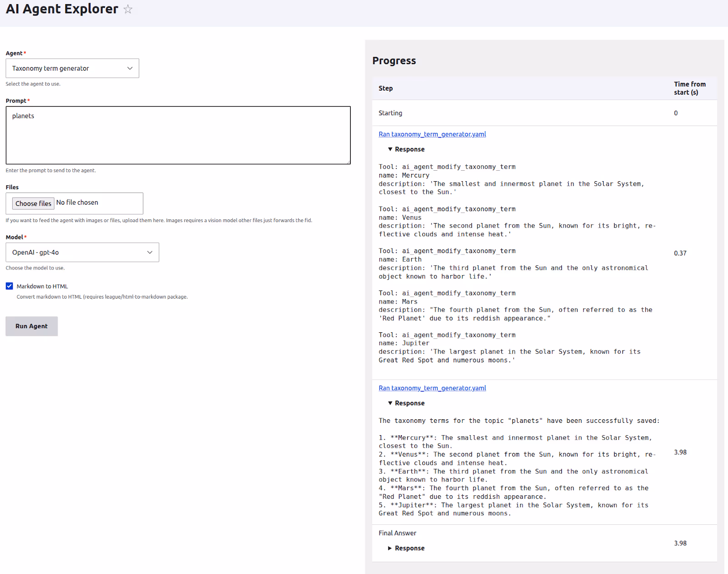This screenshot has width=728, height=574.
Task: Click the 0.37 time value
Action: click(680, 253)
